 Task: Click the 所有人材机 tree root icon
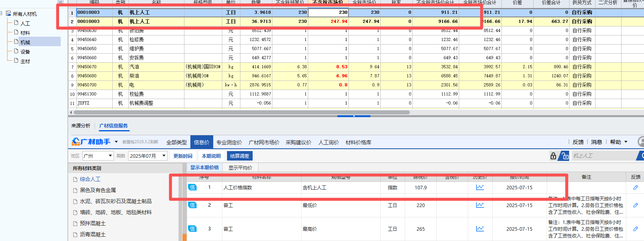pyautogui.click(x=8, y=14)
